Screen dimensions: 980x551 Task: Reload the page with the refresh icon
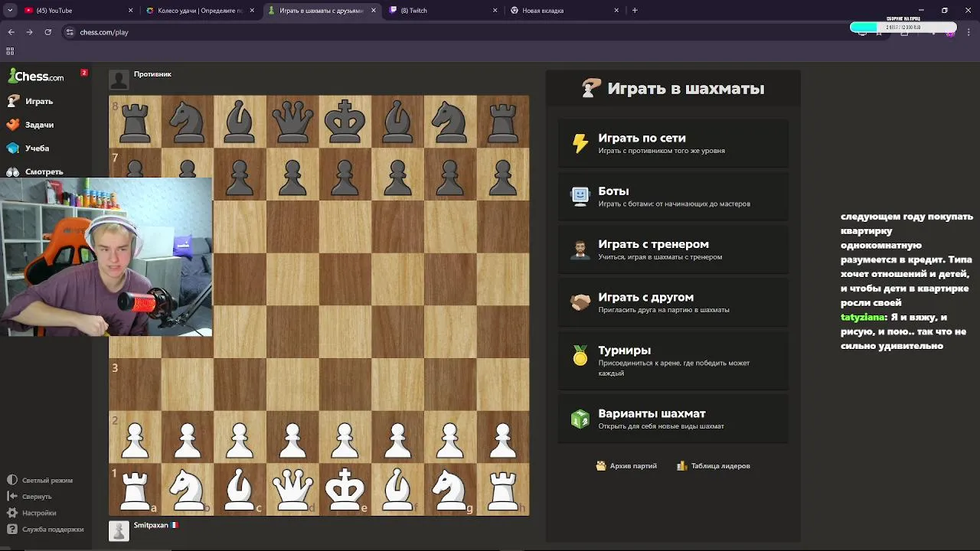tap(47, 32)
